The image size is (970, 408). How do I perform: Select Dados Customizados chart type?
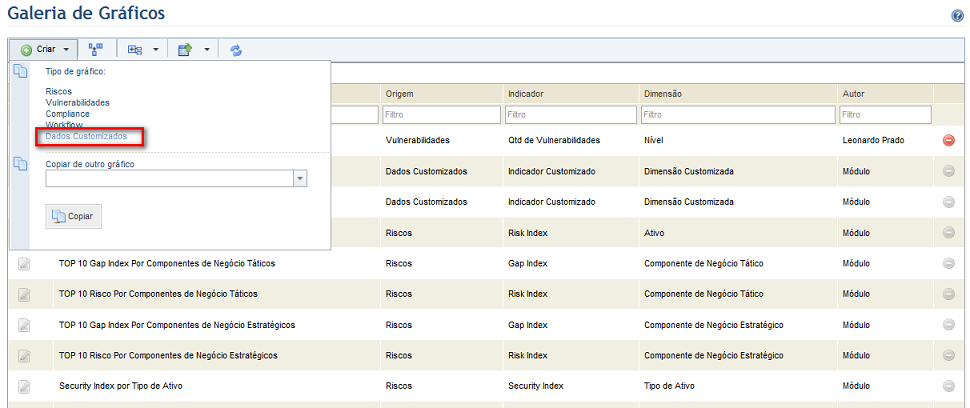pos(87,136)
